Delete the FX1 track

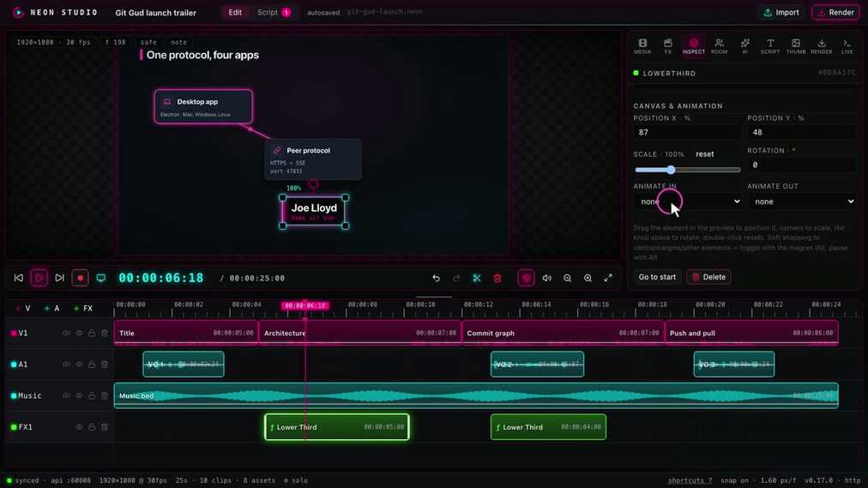[105, 427]
